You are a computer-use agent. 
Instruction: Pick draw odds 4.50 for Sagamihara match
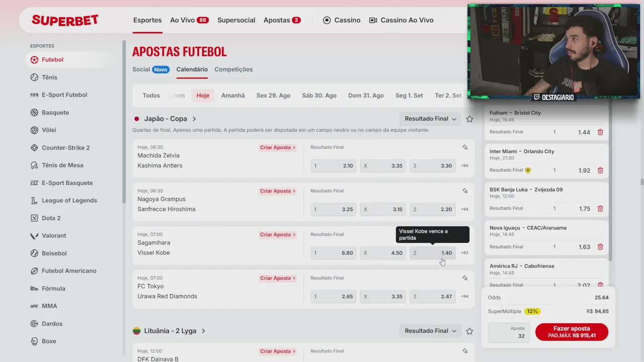point(383,253)
